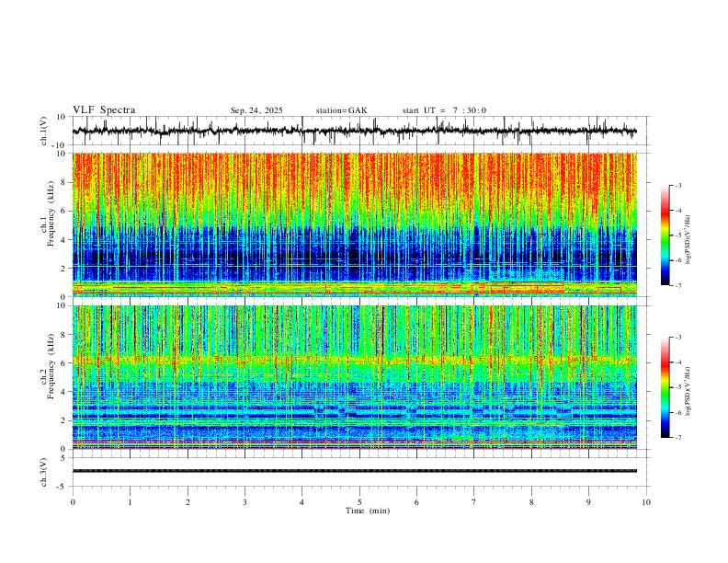The height and width of the screenshot is (563, 728).
Task: Click the time axis tick label "4"
Action: (x=301, y=502)
